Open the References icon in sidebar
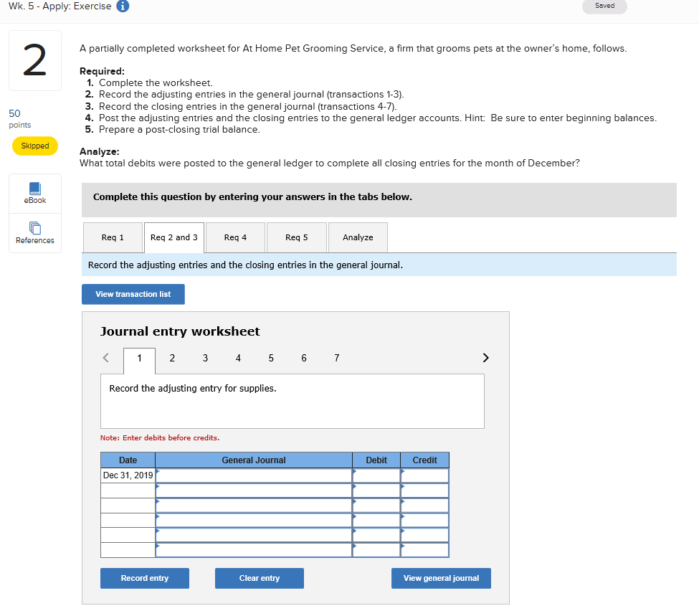The width and height of the screenshot is (699, 616). pos(35,228)
